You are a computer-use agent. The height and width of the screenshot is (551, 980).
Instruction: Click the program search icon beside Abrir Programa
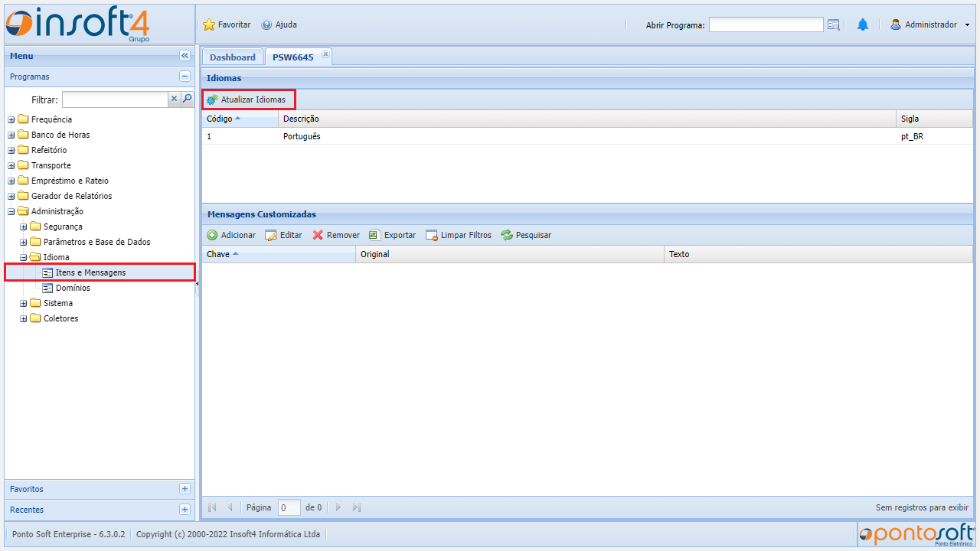pos(834,25)
